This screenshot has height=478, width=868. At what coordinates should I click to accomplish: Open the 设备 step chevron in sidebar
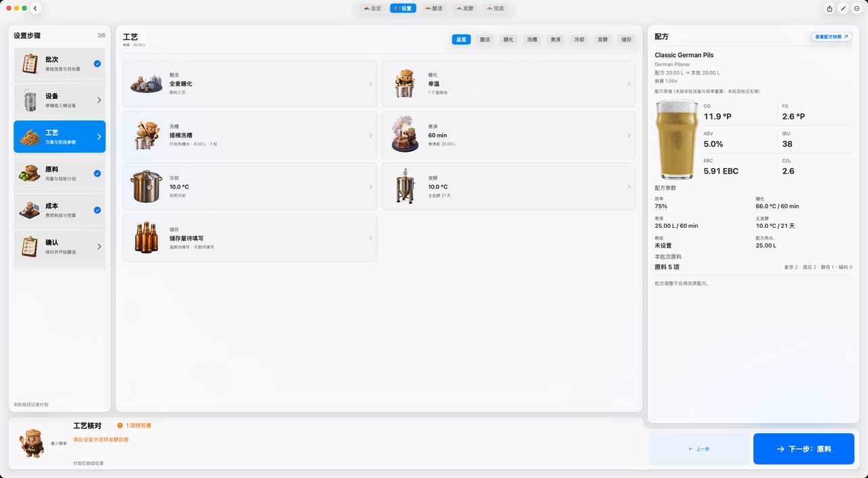(x=99, y=100)
